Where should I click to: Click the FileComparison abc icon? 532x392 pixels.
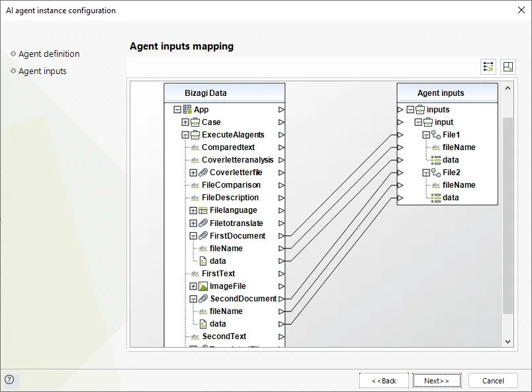(x=195, y=185)
